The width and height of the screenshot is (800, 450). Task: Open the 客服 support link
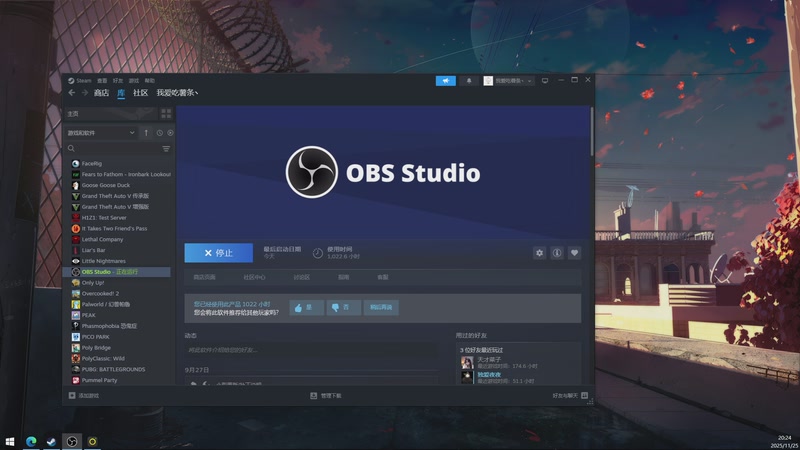[x=383, y=277]
